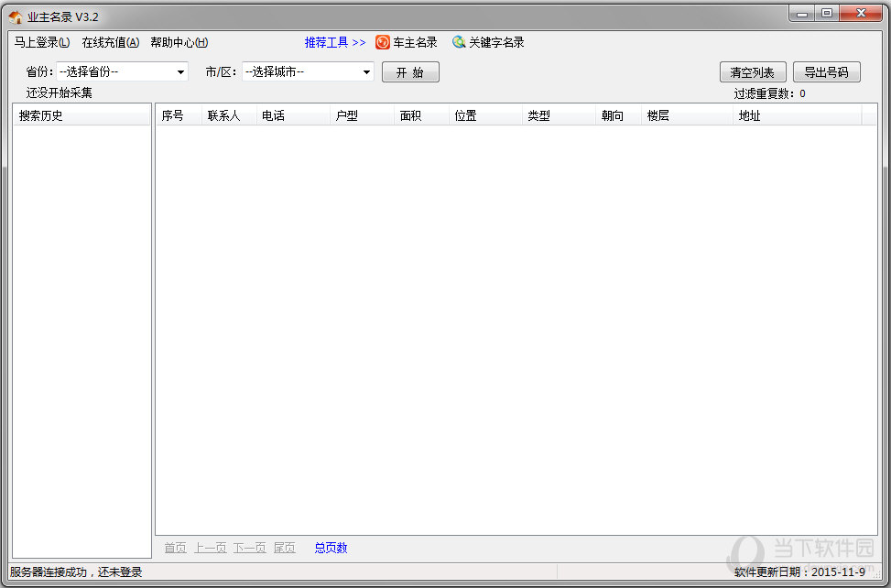Sort by the 位置 column header
891x588 pixels.
pos(486,115)
